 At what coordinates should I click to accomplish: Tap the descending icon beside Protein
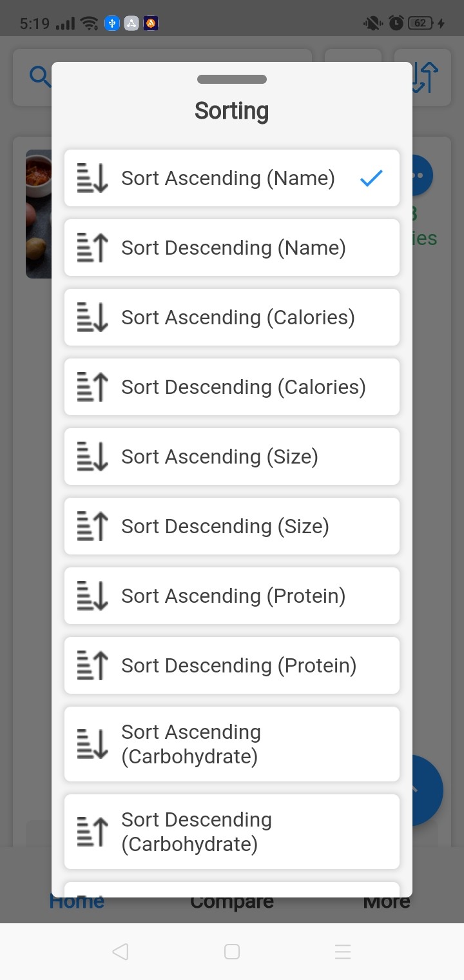93,665
